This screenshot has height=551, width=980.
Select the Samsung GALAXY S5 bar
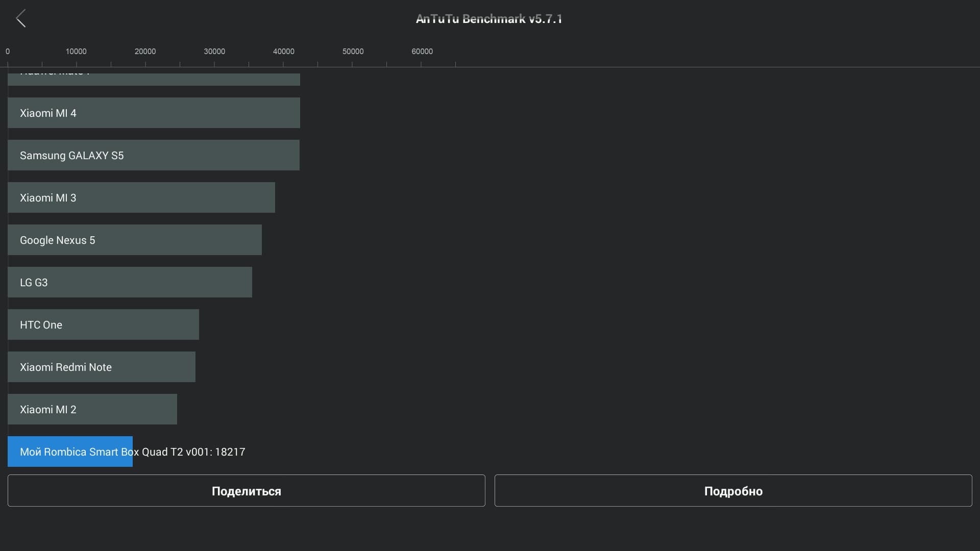pyautogui.click(x=153, y=155)
